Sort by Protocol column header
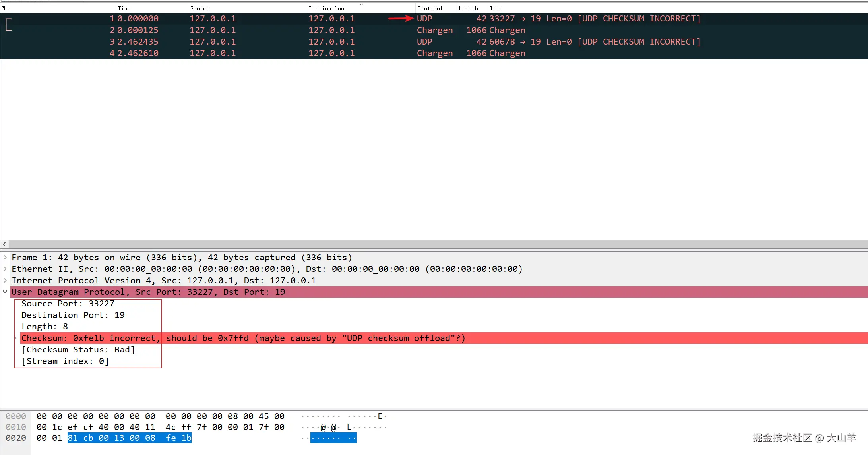Viewport: 868px width, 455px height. [x=429, y=8]
